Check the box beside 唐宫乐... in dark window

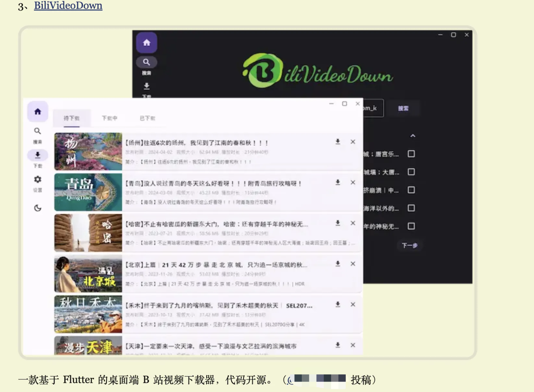click(411, 154)
